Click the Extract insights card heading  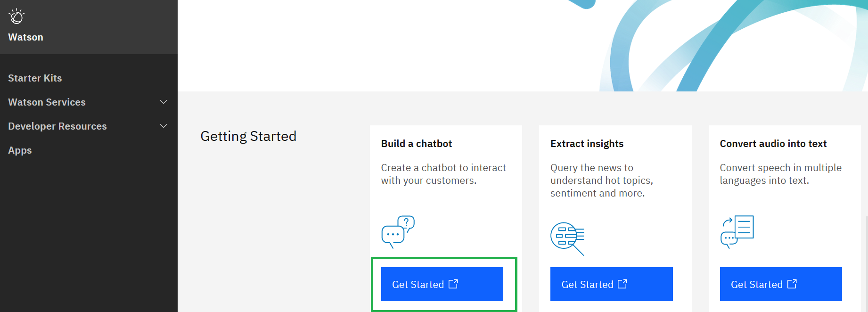tap(587, 143)
